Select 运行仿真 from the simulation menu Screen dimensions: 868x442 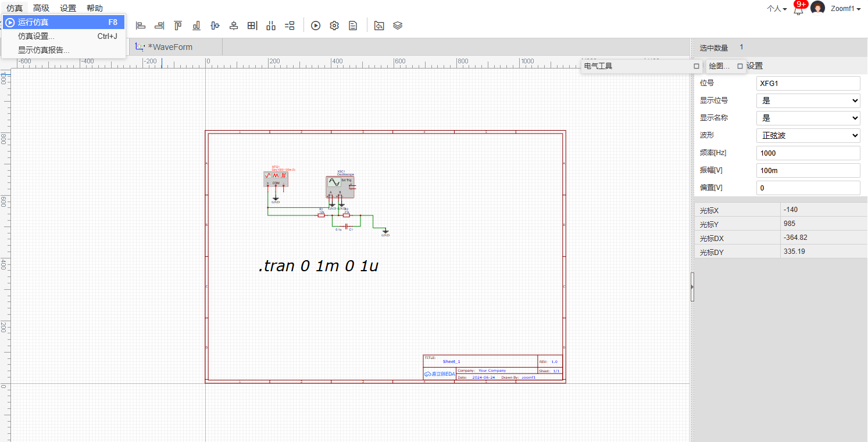click(x=63, y=22)
